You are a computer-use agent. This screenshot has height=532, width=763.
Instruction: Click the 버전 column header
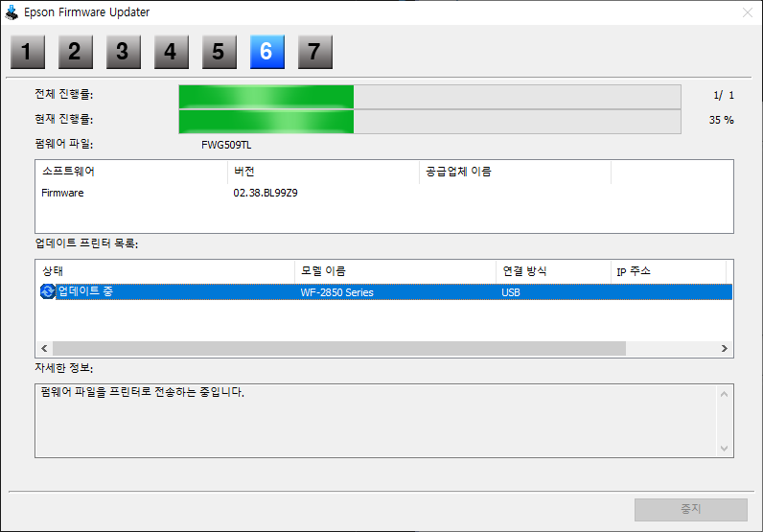(x=323, y=172)
